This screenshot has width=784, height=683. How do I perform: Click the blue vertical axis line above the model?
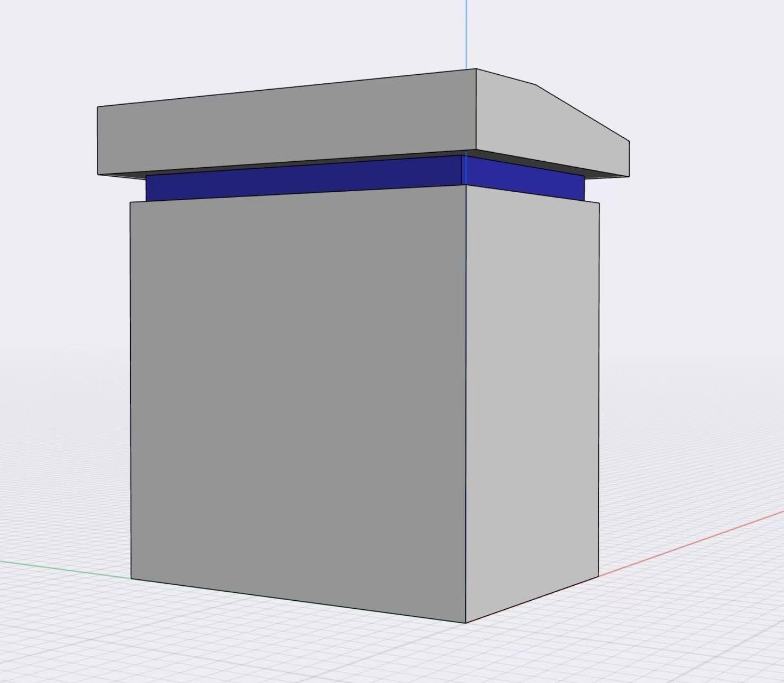click(x=466, y=32)
